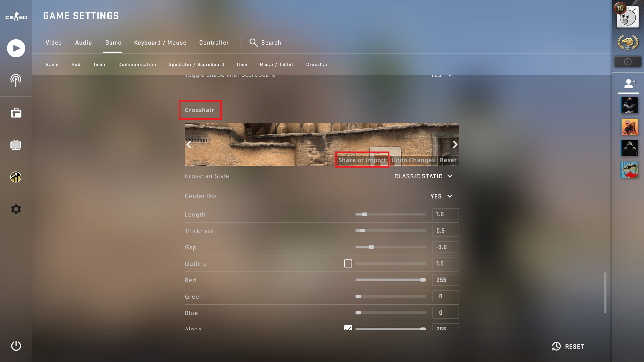The width and height of the screenshot is (644, 362).
Task: Show next crosshair preview background
Action: [455, 144]
